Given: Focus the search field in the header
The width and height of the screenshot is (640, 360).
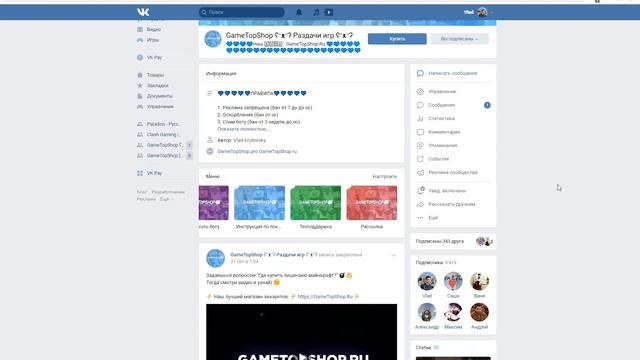Looking at the screenshot, I should pos(242,12).
